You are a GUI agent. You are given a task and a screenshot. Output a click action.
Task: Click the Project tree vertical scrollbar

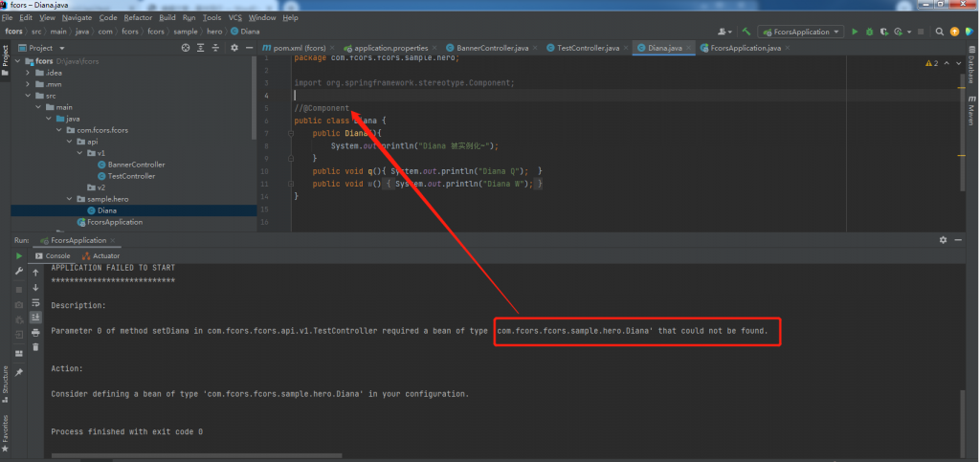click(255, 98)
